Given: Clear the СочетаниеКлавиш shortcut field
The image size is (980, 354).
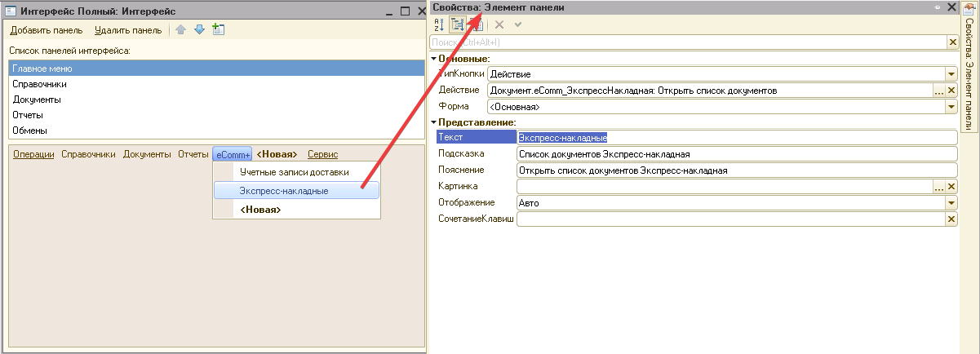Looking at the screenshot, I should tap(951, 219).
